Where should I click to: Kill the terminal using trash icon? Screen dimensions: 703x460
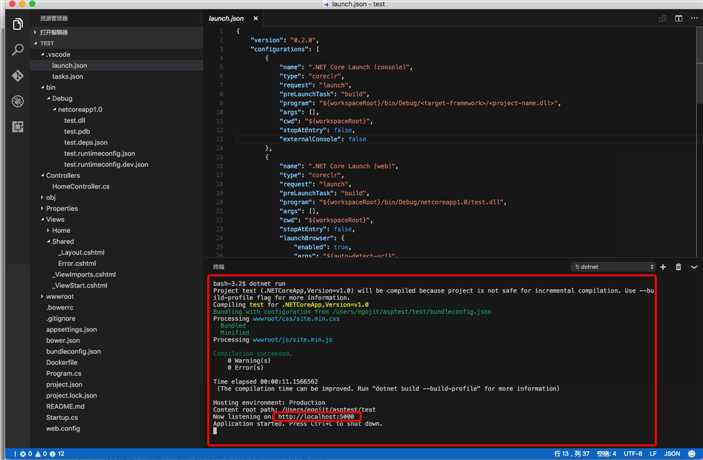[678, 267]
